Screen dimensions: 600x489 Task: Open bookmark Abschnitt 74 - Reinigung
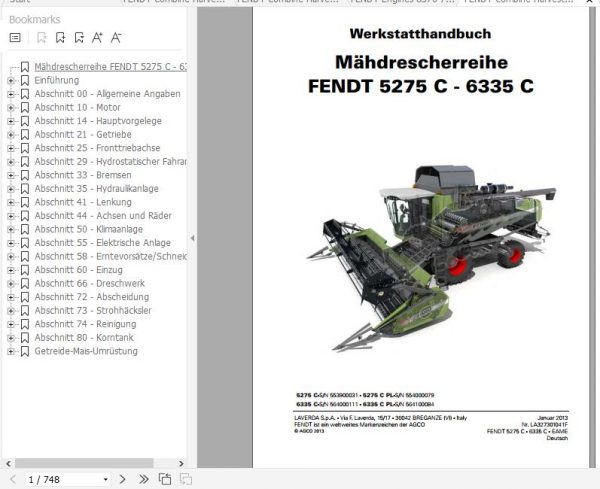pyautogui.click(x=85, y=324)
